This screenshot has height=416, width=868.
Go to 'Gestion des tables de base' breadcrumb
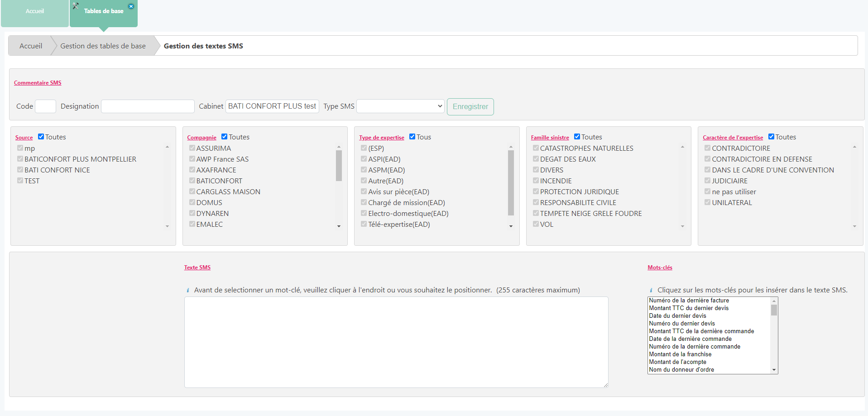tap(103, 46)
